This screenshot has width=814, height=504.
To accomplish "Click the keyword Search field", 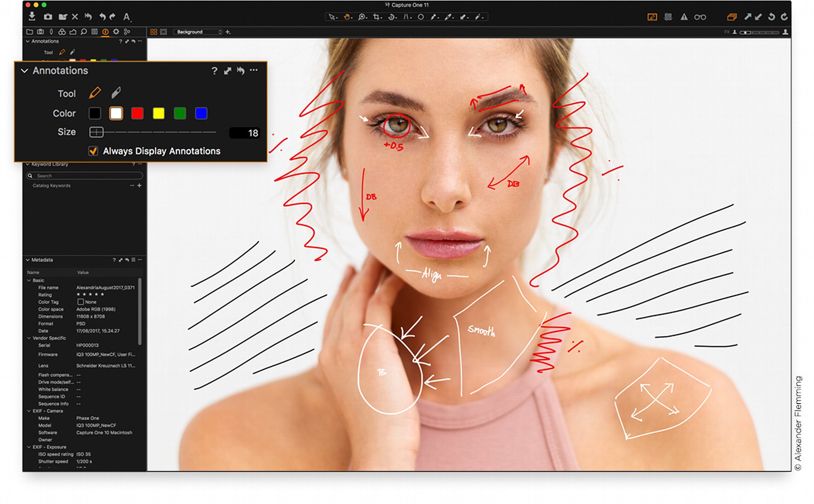I will point(85,176).
